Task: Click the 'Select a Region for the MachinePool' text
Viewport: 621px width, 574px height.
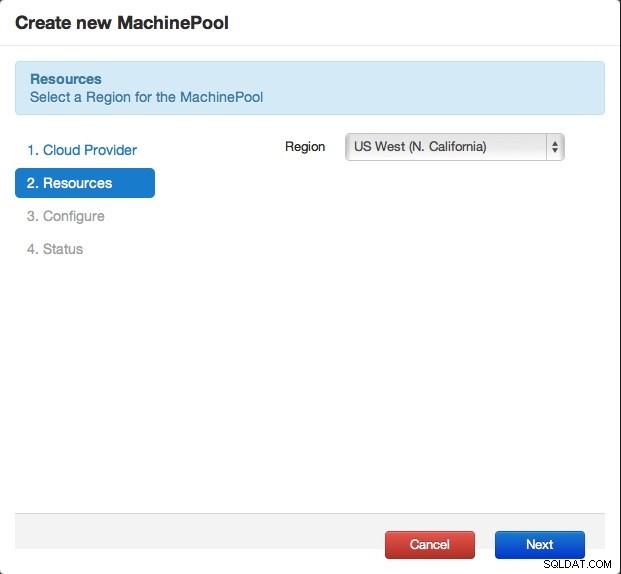Action: pyautogui.click(x=147, y=97)
